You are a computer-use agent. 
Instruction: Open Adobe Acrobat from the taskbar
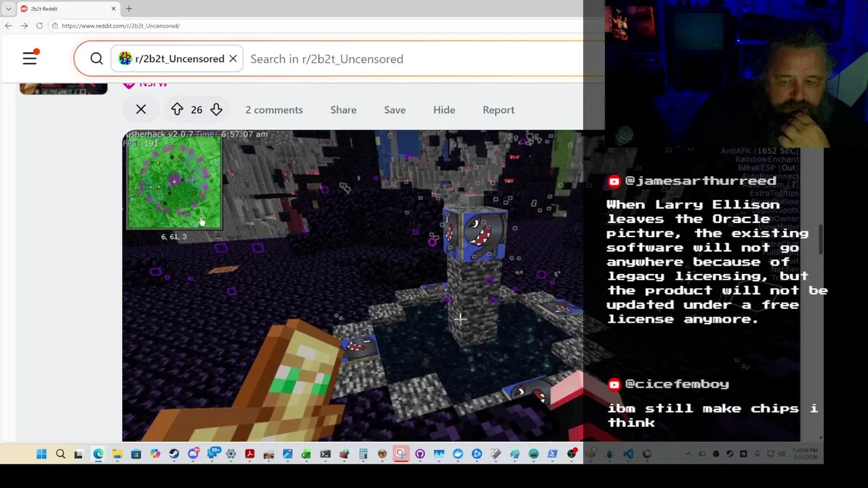coord(250,454)
